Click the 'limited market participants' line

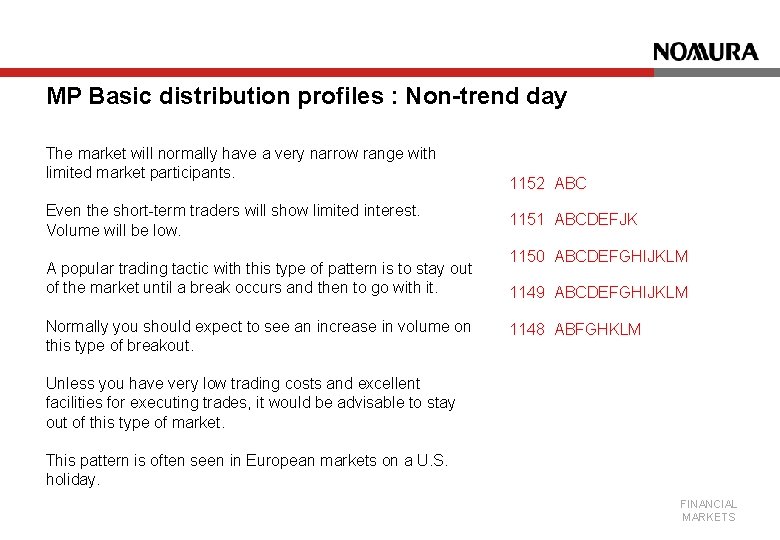coord(140,173)
